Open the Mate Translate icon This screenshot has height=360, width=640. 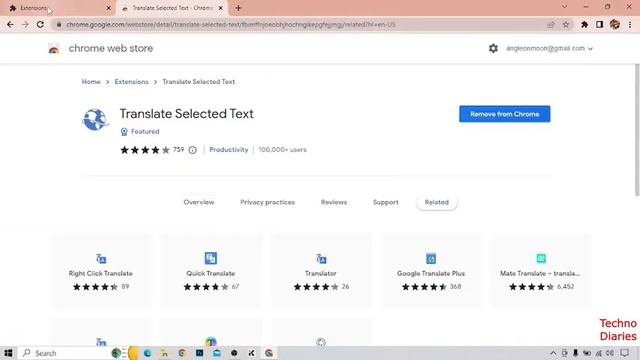[541, 258]
